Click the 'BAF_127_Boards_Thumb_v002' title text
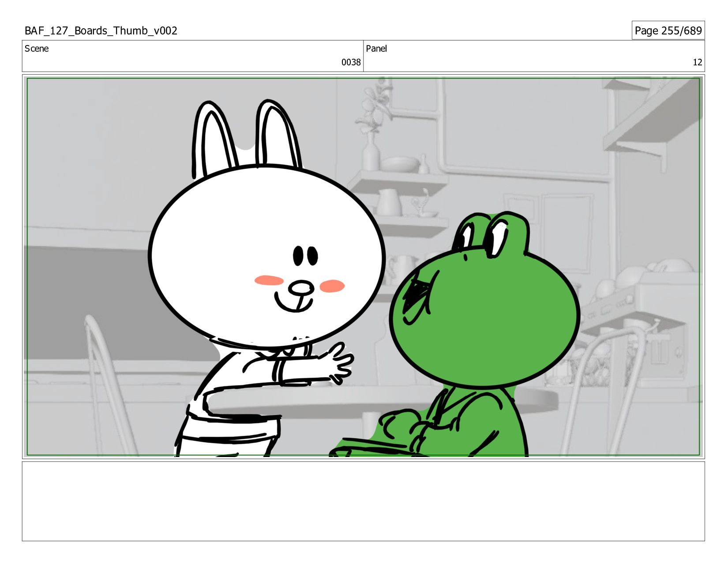 point(101,30)
